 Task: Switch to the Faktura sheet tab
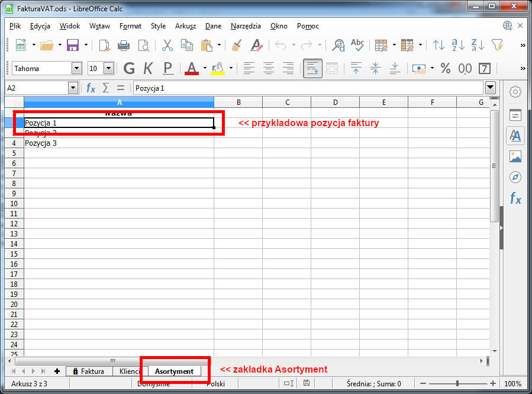tap(88, 371)
